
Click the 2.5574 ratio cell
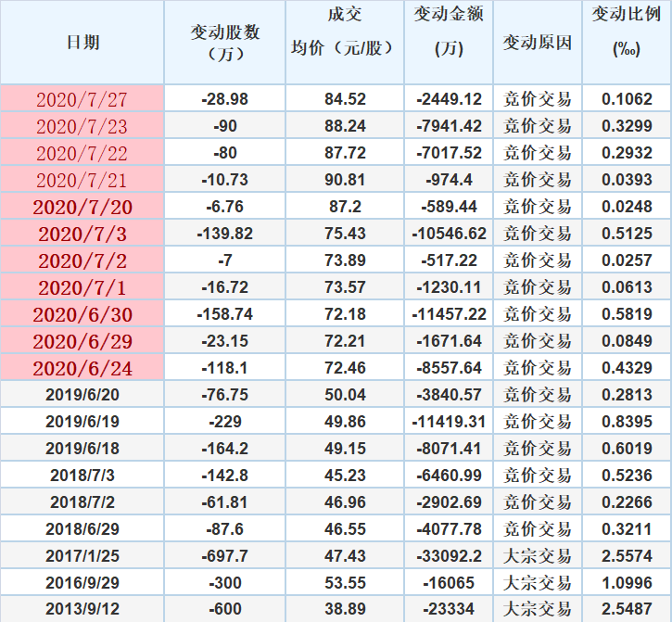pos(627,556)
